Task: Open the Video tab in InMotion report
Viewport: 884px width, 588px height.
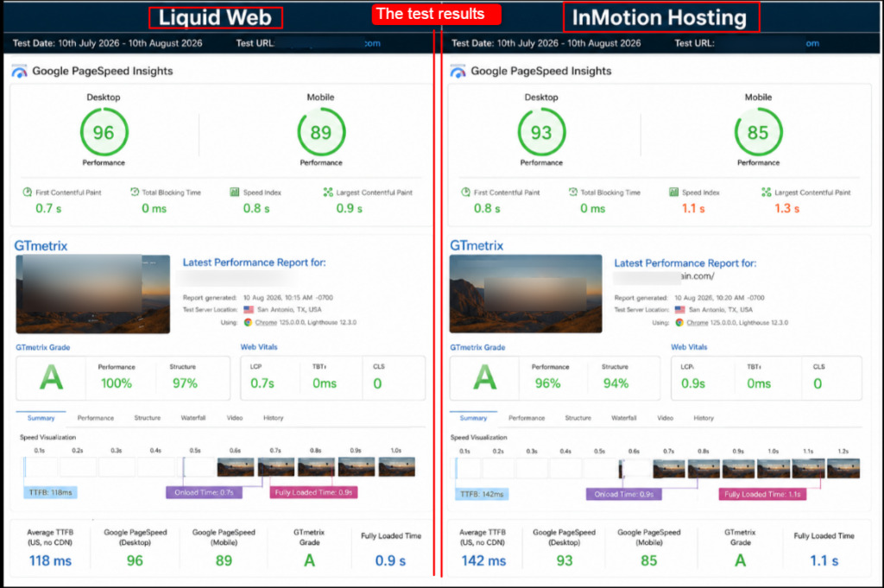Action: pyautogui.click(x=666, y=418)
